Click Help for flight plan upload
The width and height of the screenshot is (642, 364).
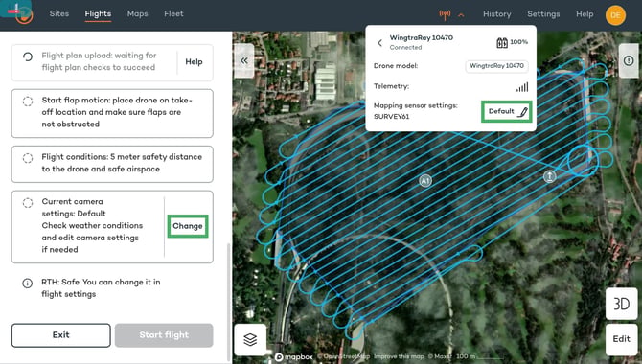pyautogui.click(x=194, y=62)
